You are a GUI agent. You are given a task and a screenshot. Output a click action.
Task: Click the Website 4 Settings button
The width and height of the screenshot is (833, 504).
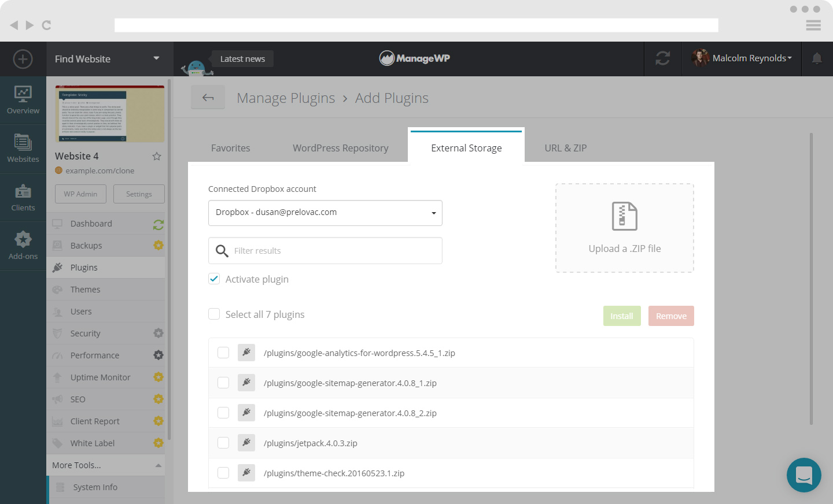[139, 194]
